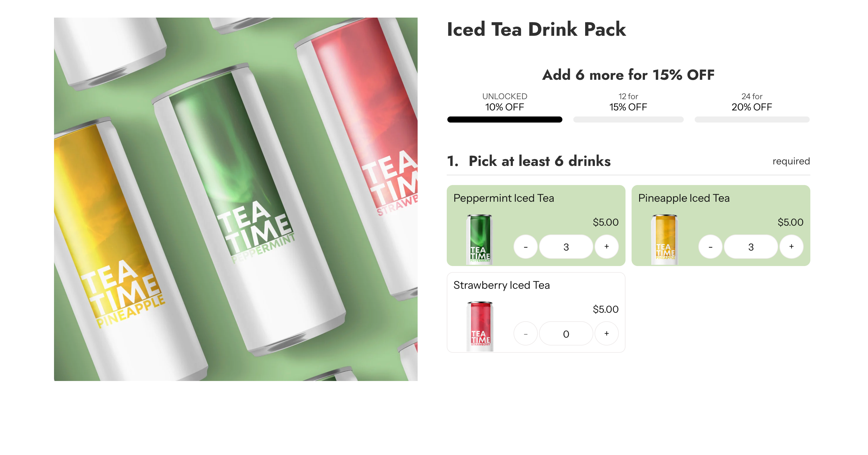Edit the Strawberry Iced Tea quantity field
This screenshot has height=455, width=868.
coord(566,333)
